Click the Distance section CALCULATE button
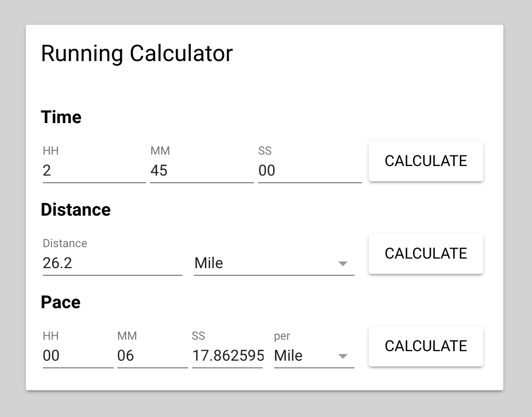 tap(426, 253)
